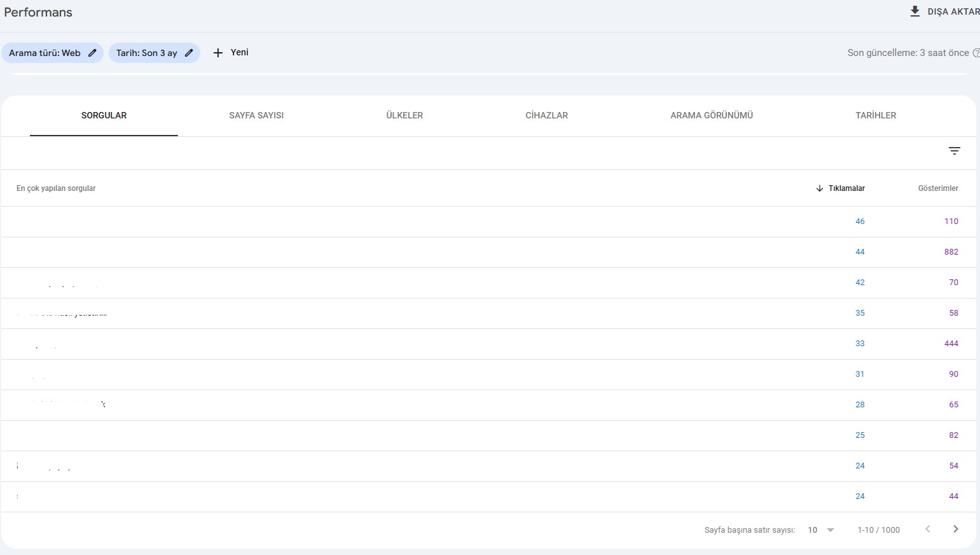The height and width of the screenshot is (555, 980).
Task: Click the impressions value 90
Action: (x=954, y=374)
